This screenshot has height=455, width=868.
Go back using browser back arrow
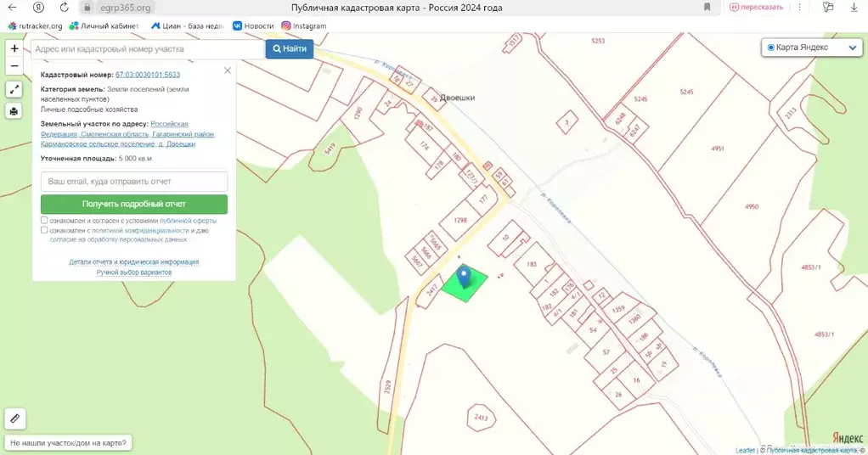pos(12,8)
